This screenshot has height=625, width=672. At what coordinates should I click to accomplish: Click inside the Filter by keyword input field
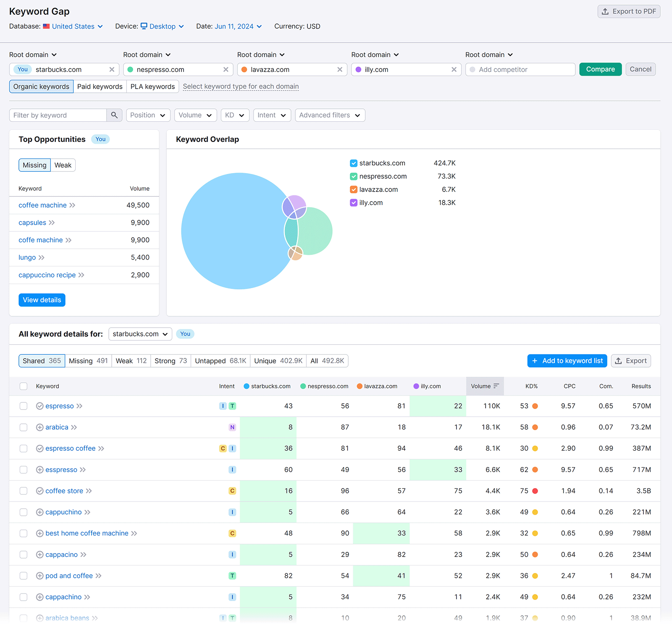[x=59, y=115]
